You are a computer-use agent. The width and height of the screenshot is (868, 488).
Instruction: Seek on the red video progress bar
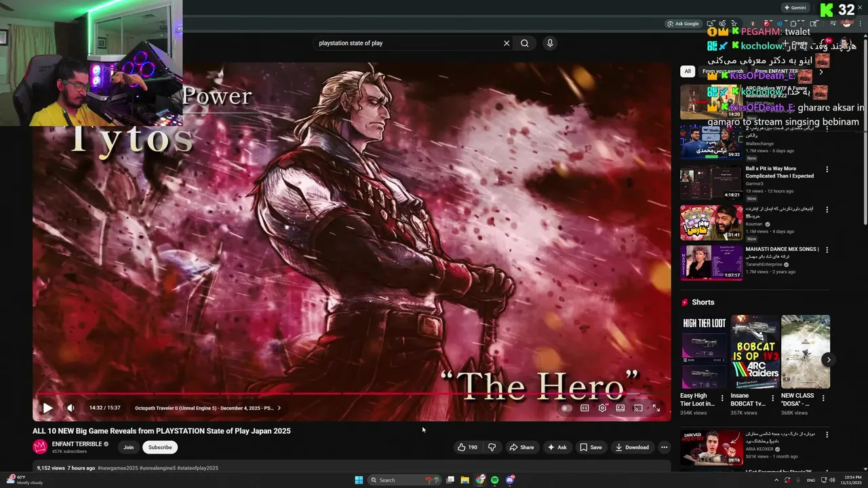pyautogui.click(x=351, y=394)
